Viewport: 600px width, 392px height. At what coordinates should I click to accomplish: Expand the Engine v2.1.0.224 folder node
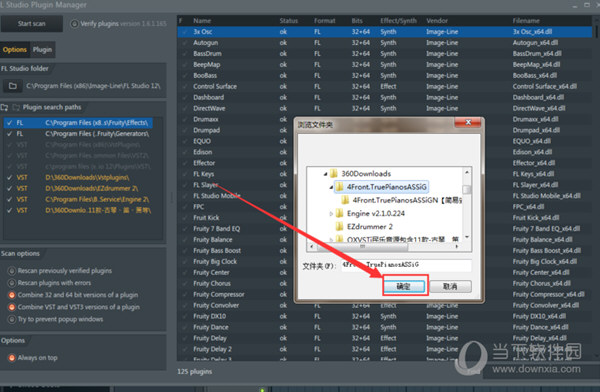point(331,214)
